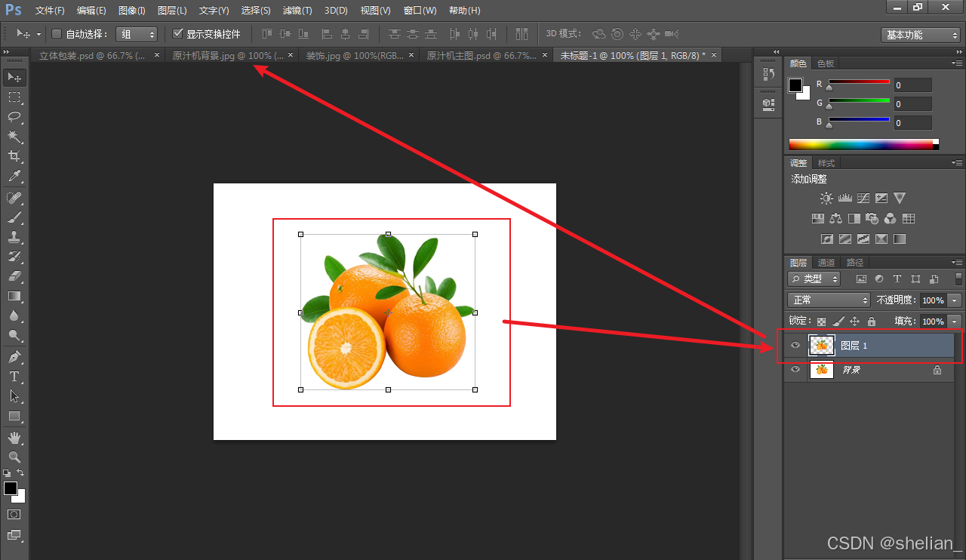Image resolution: width=966 pixels, height=560 pixels.
Task: Click the color spectrum ramp bar
Action: (863, 144)
